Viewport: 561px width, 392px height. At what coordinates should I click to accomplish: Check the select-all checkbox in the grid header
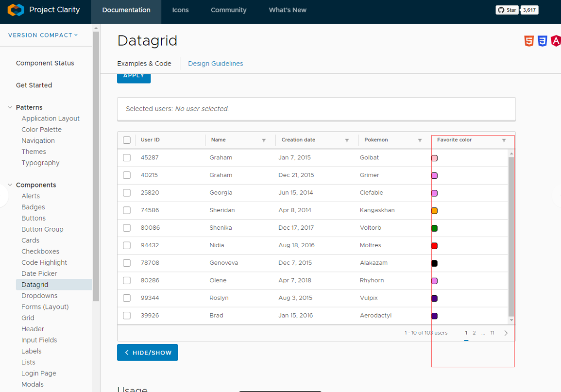click(x=126, y=140)
